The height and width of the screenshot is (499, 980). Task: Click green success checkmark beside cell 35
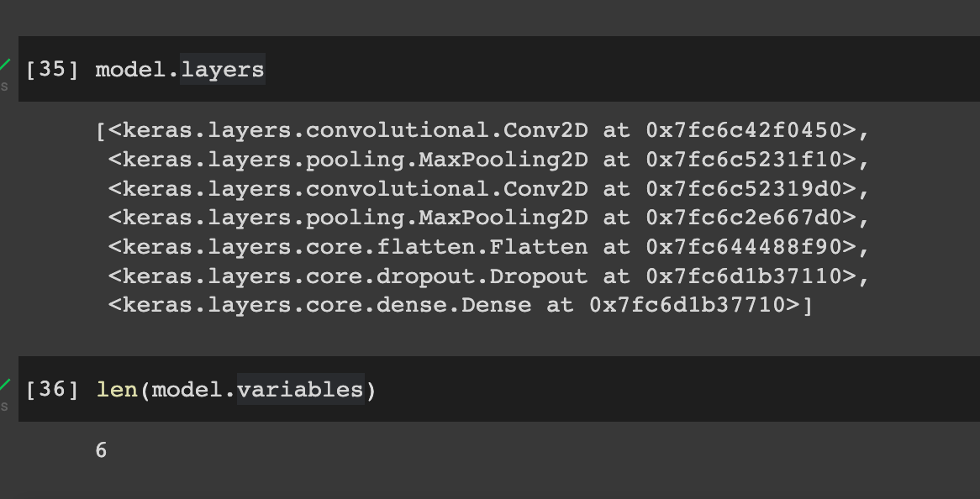(x=5, y=65)
